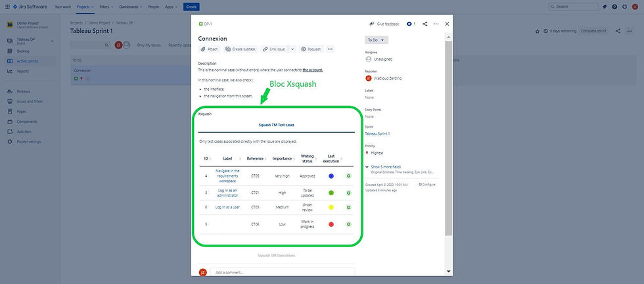Click the Highest priority value
Image resolution: width=644 pixels, height=284 pixels.
(374, 153)
